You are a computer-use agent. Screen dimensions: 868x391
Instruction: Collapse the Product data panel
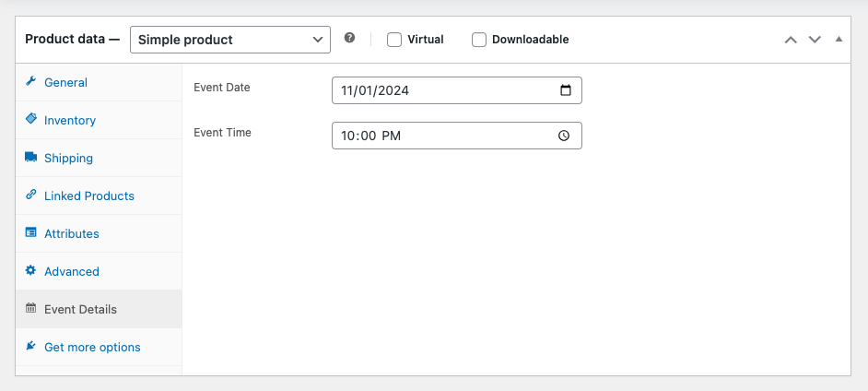coord(838,40)
